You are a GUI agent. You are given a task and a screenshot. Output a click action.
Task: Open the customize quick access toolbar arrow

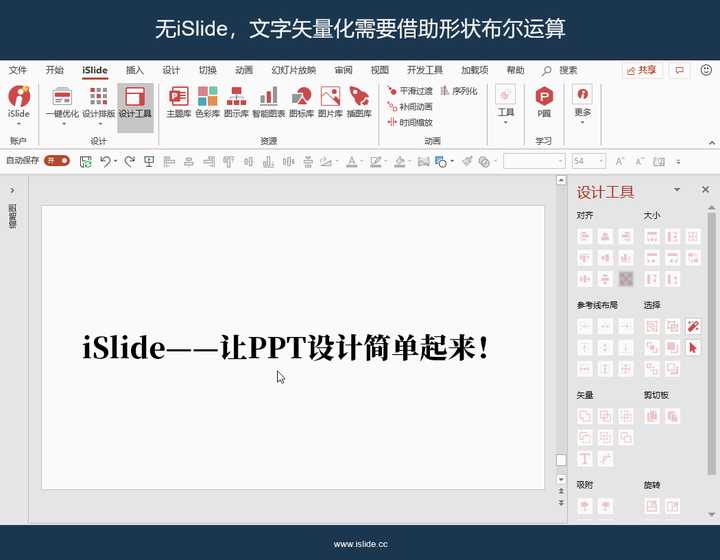pos(678,162)
